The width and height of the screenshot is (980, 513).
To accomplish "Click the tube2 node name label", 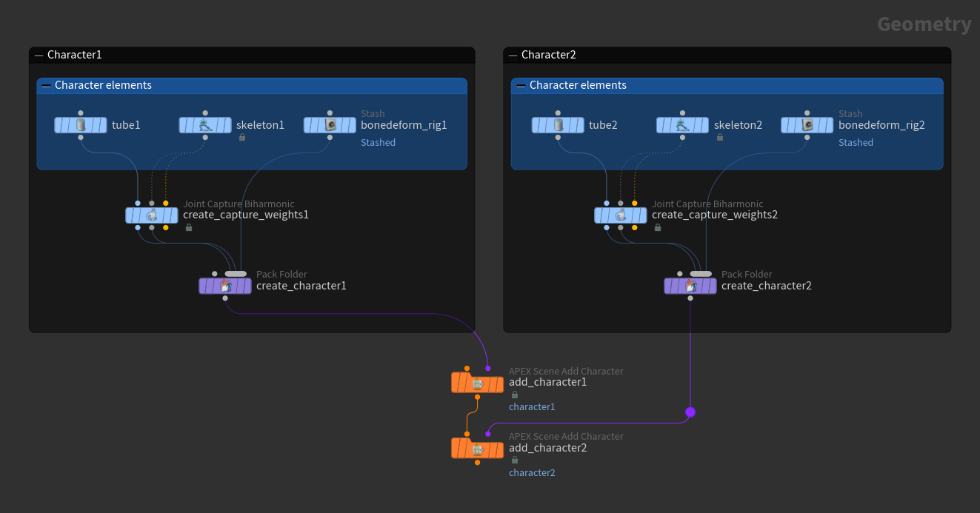I will [x=603, y=125].
